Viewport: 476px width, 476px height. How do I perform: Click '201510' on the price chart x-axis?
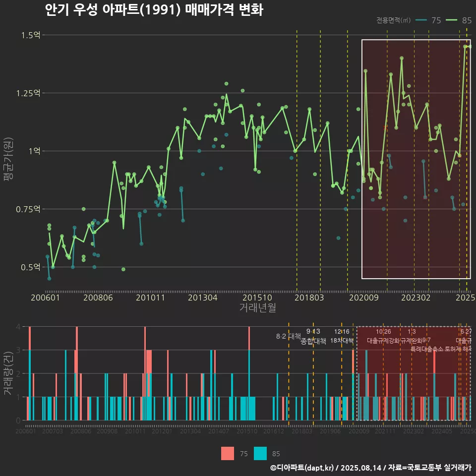[257, 297]
